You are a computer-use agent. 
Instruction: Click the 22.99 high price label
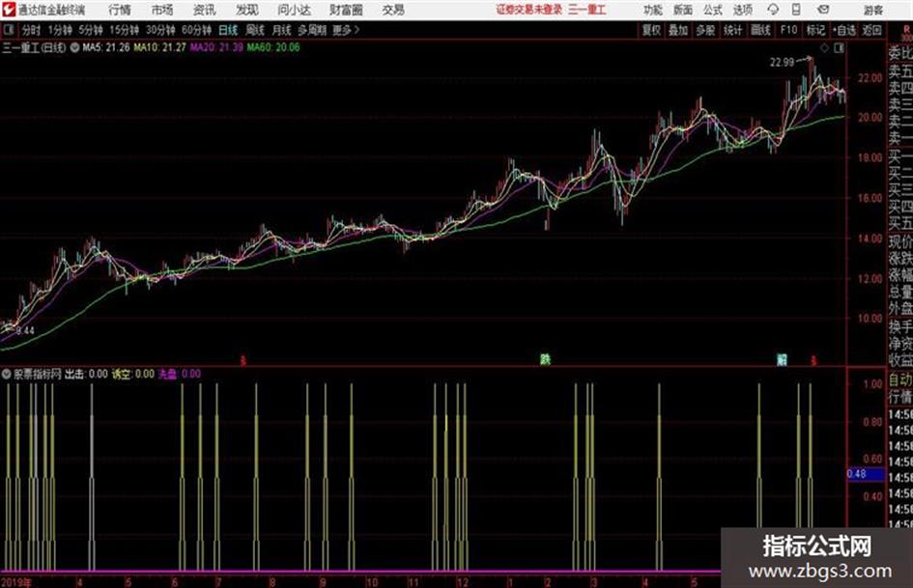pyautogui.click(x=782, y=63)
